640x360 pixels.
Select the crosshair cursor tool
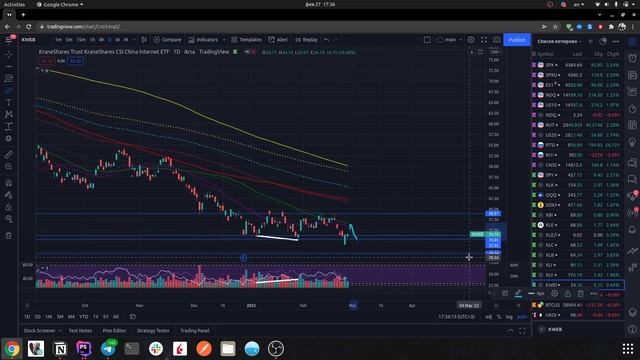(x=9, y=54)
